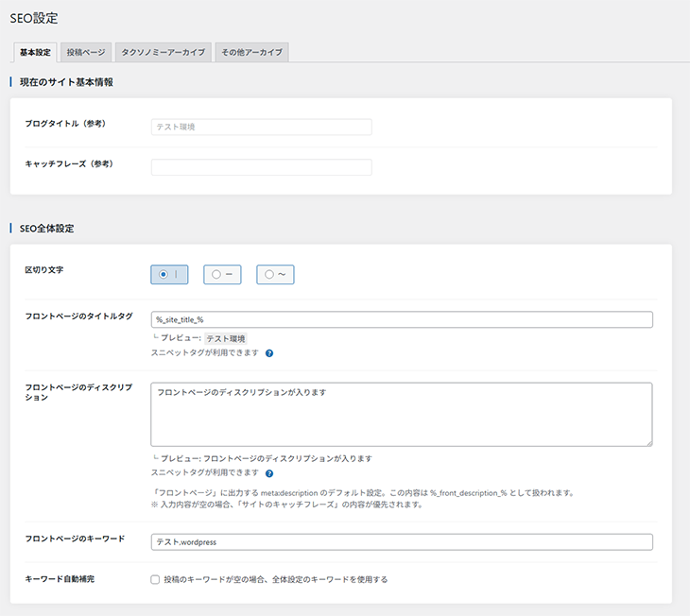Screen dimensions: 690x616
Task: Click inside the フロントページのディスクリプション textarea
Action: [x=402, y=414]
